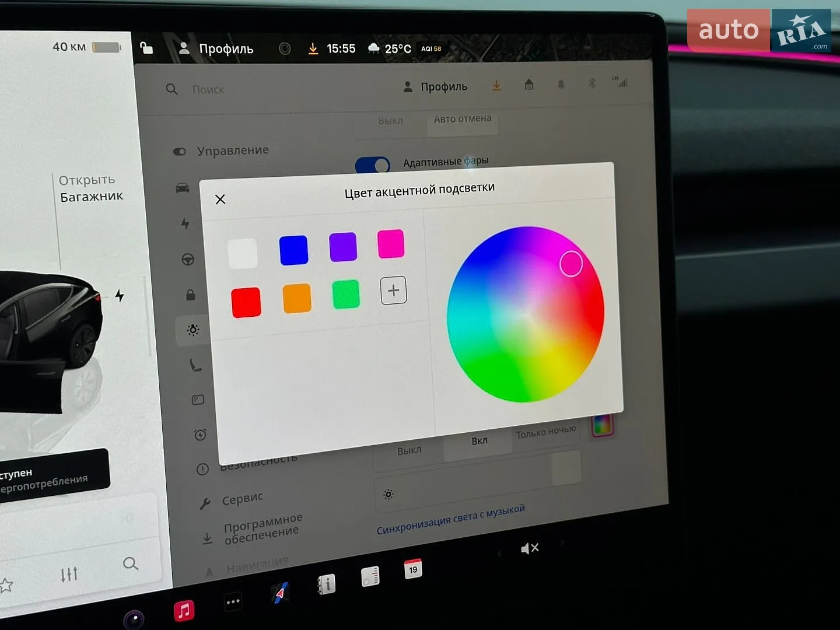
Task: Select Вкл for ambient lighting
Action: (x=480, y=441)
